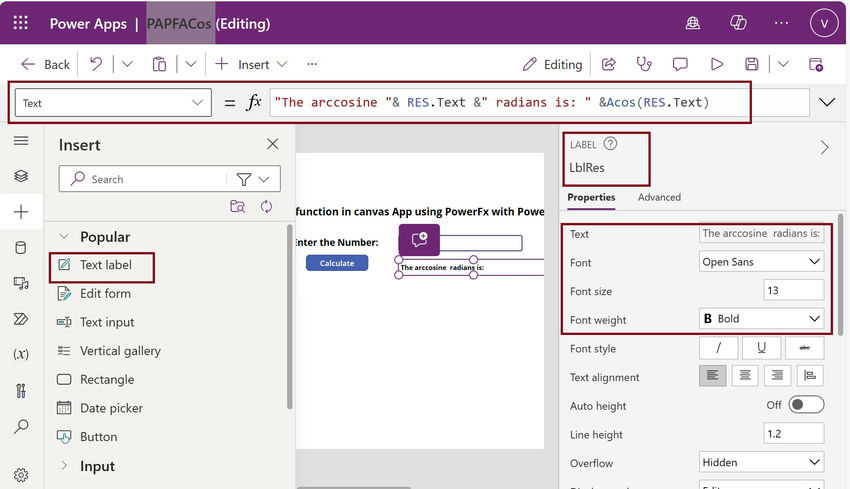The height and width of the screenshot is (489, 850).
Task: Open the Tree view layers icon
Action: point(21,176)
